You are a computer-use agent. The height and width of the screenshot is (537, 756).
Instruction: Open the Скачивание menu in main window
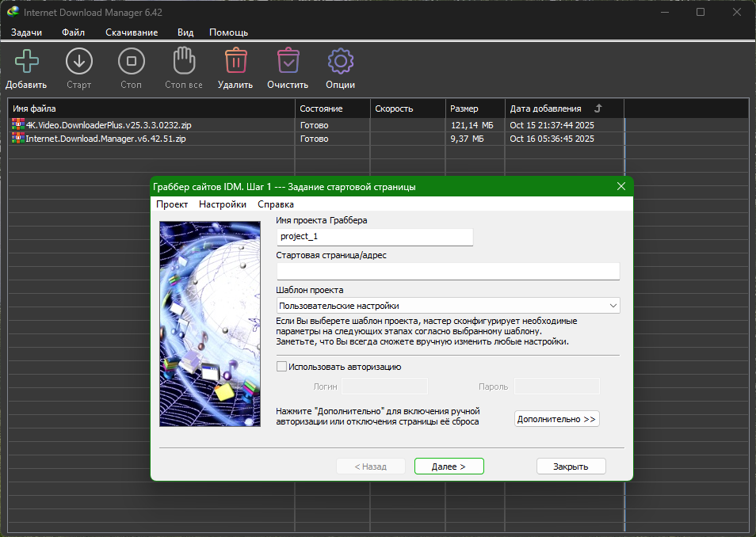coord(132,32)
